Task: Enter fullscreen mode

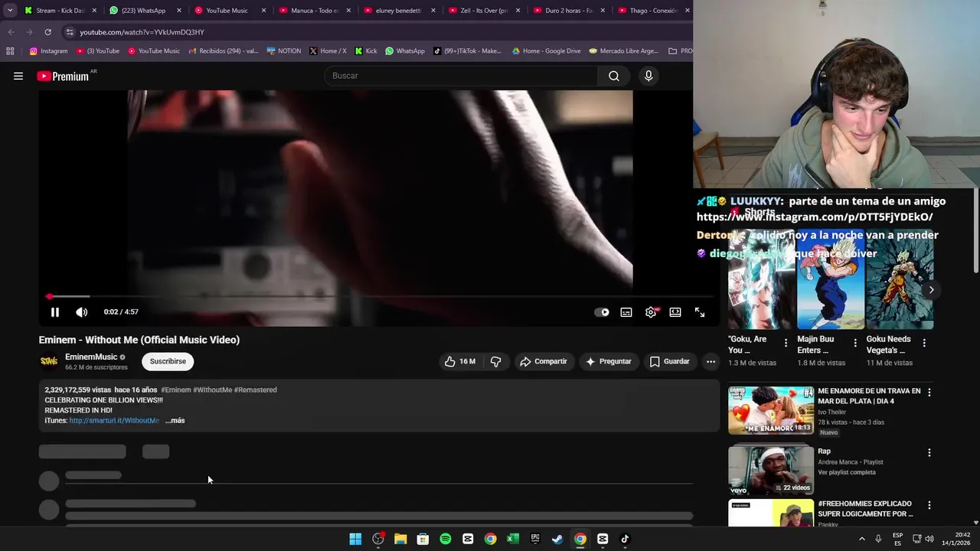Action: click(700, 312)
